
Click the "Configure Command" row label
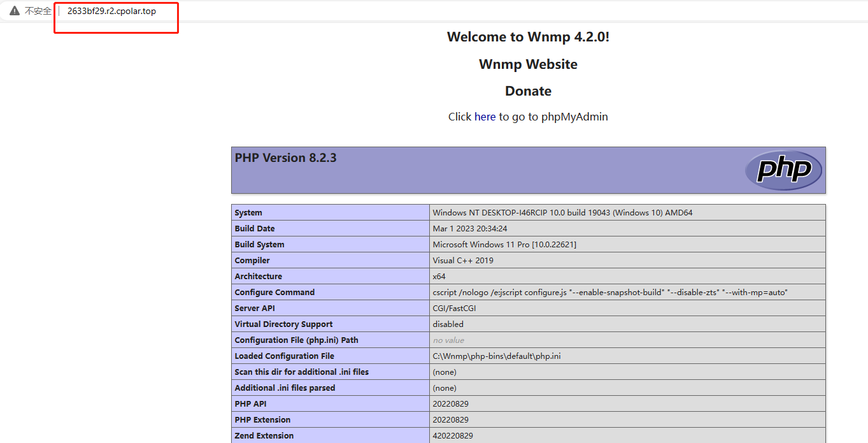(x=274, y=293)
